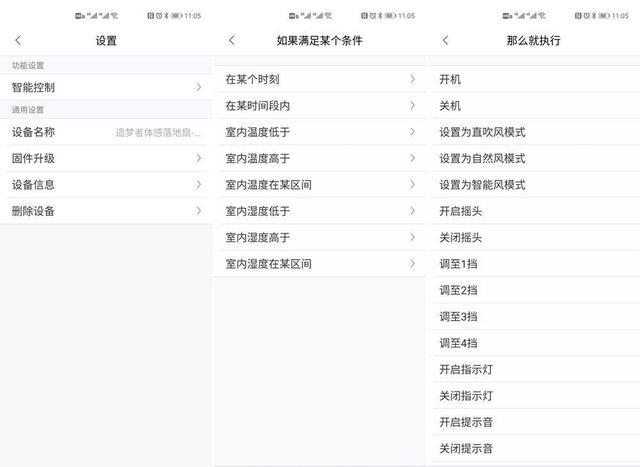Tap device name value 造梦者体感落地扇
Image resolution: width=640 pixels, height=467 pixels.
[x=158, y=133]
